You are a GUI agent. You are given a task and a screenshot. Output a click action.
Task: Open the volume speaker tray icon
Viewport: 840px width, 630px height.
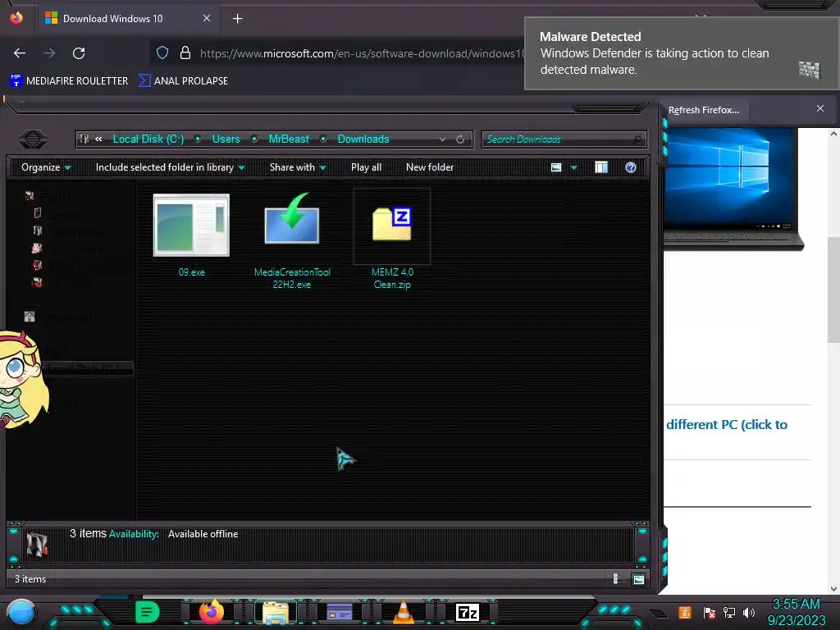click(748, 612)
